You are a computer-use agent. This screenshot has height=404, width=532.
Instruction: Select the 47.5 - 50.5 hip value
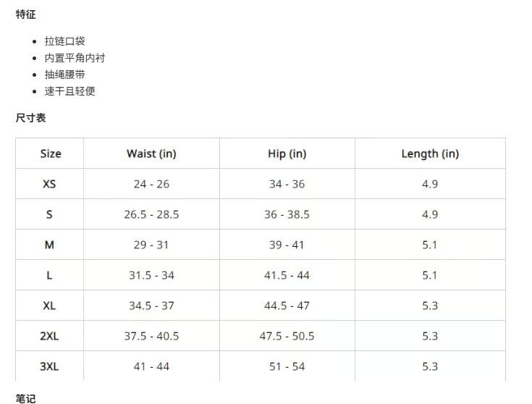click(287, 336)
